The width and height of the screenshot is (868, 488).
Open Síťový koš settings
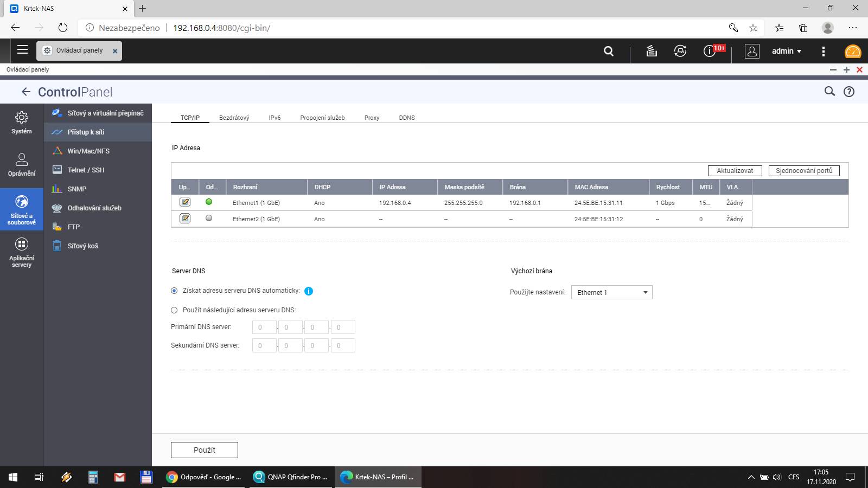pyautogui.click(x=98, y=246)
